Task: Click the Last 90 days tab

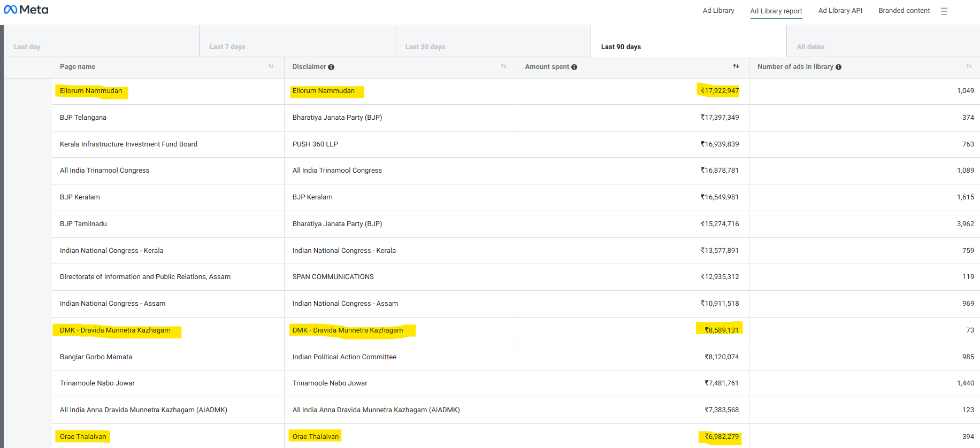Action: click(x=621, y=47)
